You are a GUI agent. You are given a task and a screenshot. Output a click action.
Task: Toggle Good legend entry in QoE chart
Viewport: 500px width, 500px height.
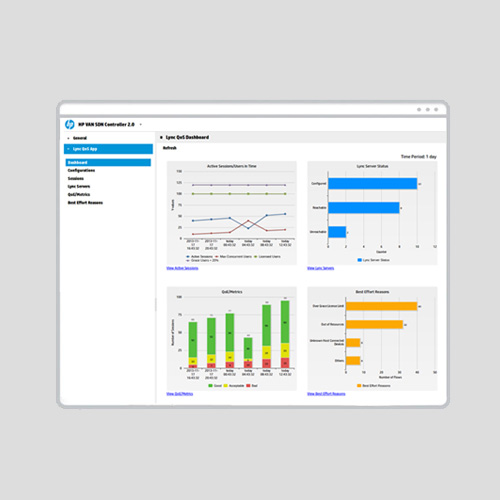pos(215,386)
